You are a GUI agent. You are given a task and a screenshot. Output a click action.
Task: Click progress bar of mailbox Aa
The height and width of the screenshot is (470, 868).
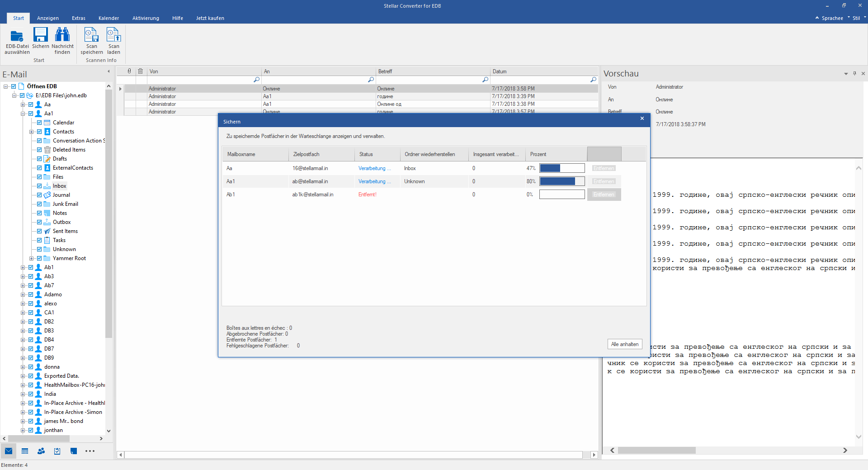click(562, 168)
